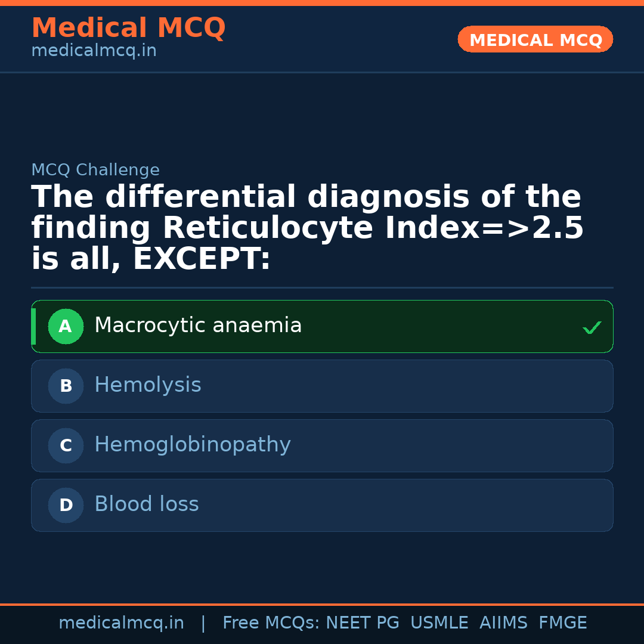Select the Macrocytic anaemia answer

click(198, 326)
